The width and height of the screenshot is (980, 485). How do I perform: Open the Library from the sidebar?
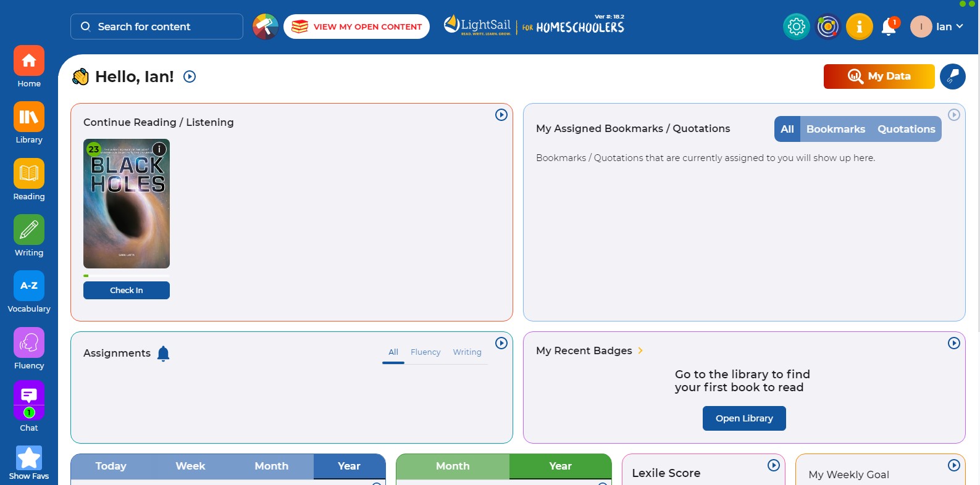29,117
